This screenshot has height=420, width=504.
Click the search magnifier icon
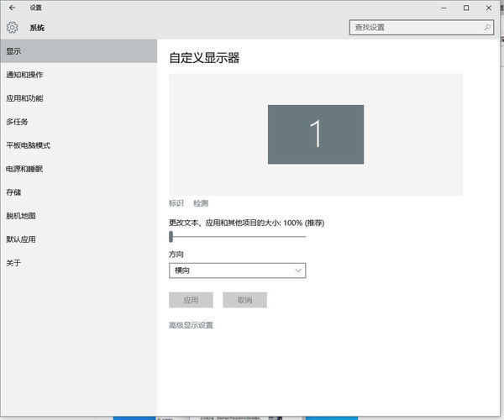487,28
